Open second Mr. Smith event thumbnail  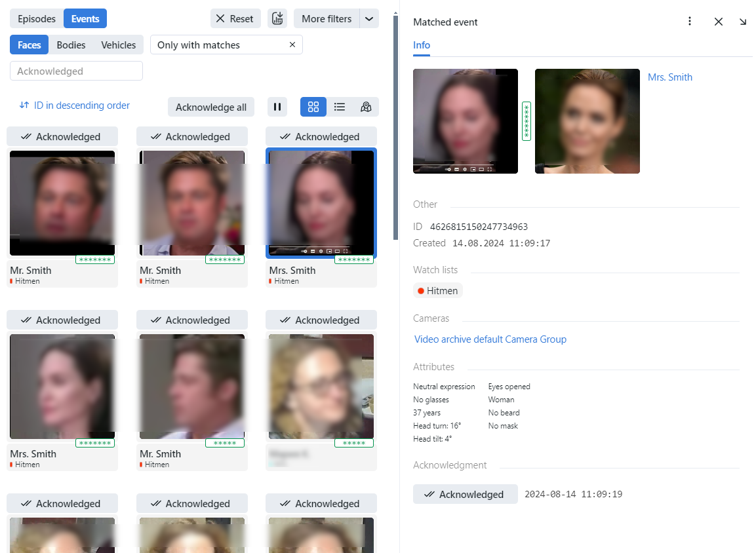click(192, 203)
